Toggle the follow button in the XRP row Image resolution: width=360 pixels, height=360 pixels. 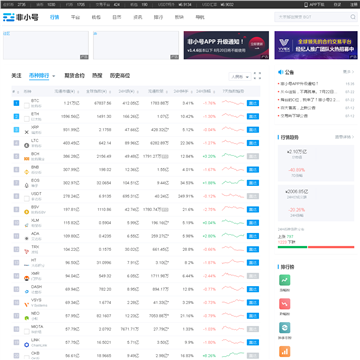pos(253,130)
